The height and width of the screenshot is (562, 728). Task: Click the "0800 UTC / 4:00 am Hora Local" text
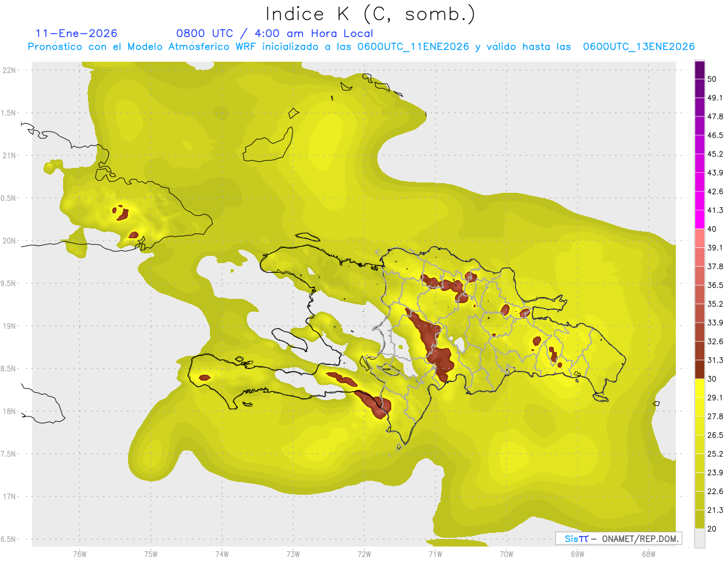[274, 33]
